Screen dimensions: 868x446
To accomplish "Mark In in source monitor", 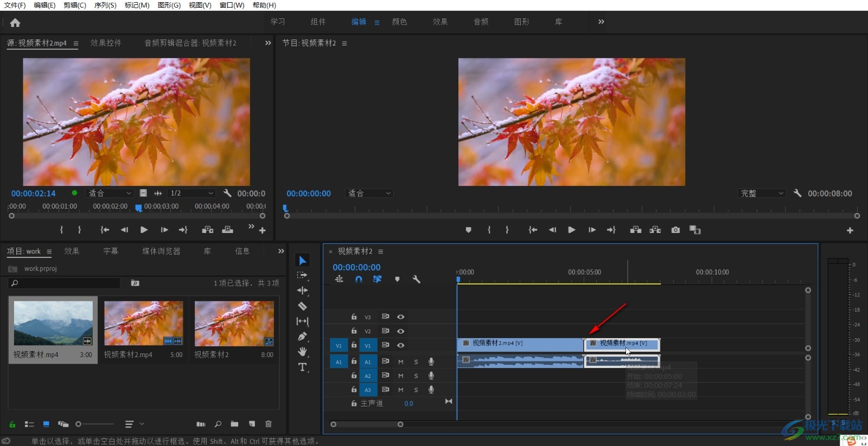I will (61, 230).
